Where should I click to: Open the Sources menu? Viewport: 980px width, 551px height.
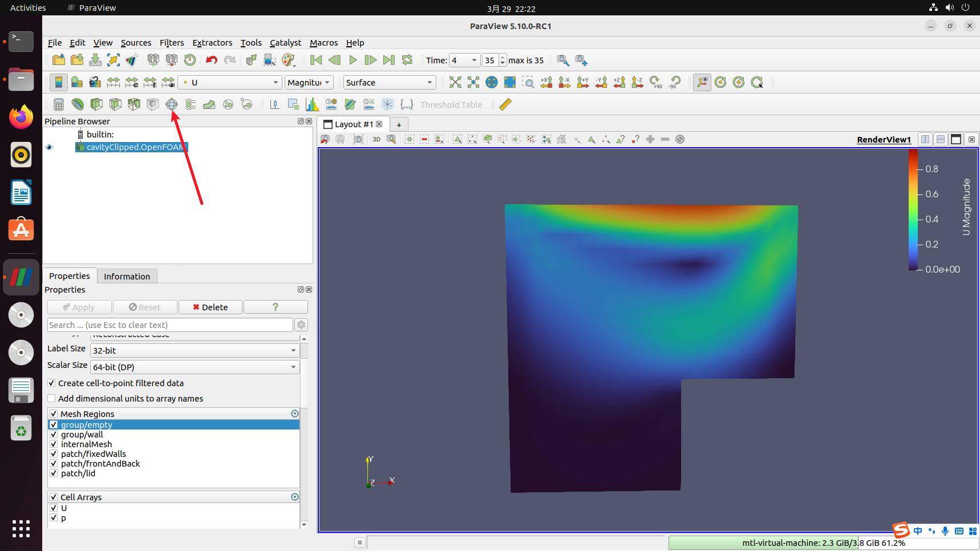click(136, 43)
